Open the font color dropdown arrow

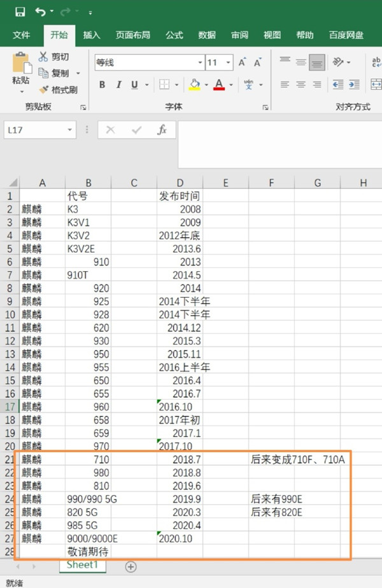231,85
